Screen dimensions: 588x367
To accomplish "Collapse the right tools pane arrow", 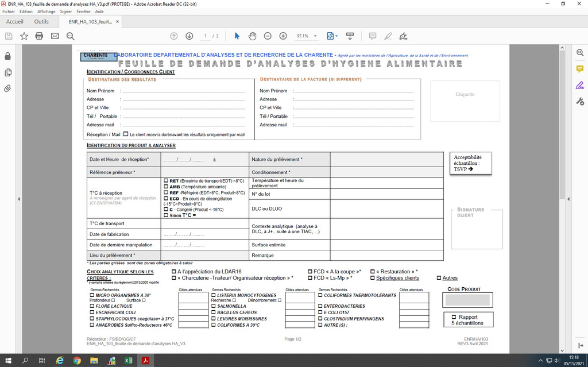I will tap(581, 345).
